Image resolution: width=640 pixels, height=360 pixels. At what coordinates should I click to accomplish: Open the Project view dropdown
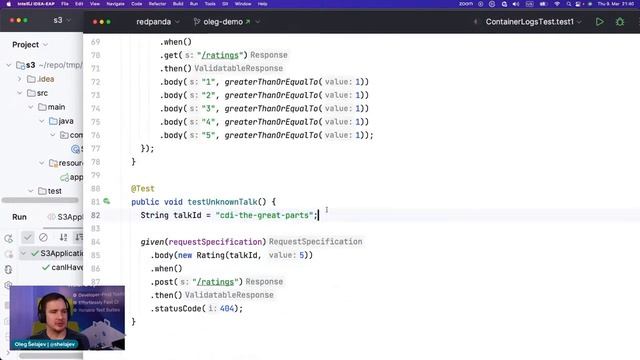(30, 44)
